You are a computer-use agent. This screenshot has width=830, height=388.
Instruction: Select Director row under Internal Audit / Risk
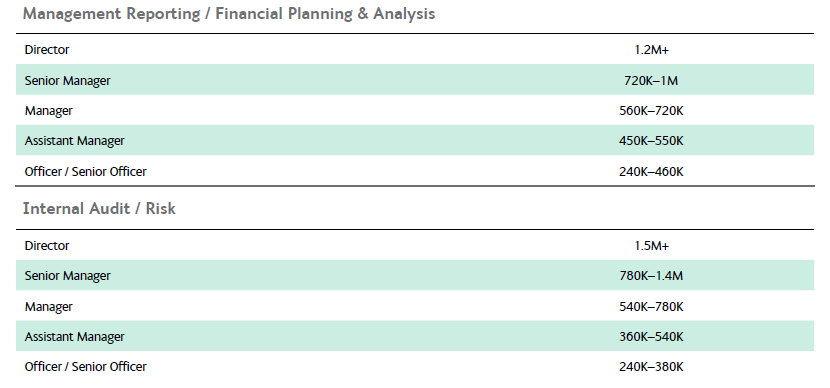[415, 246]
